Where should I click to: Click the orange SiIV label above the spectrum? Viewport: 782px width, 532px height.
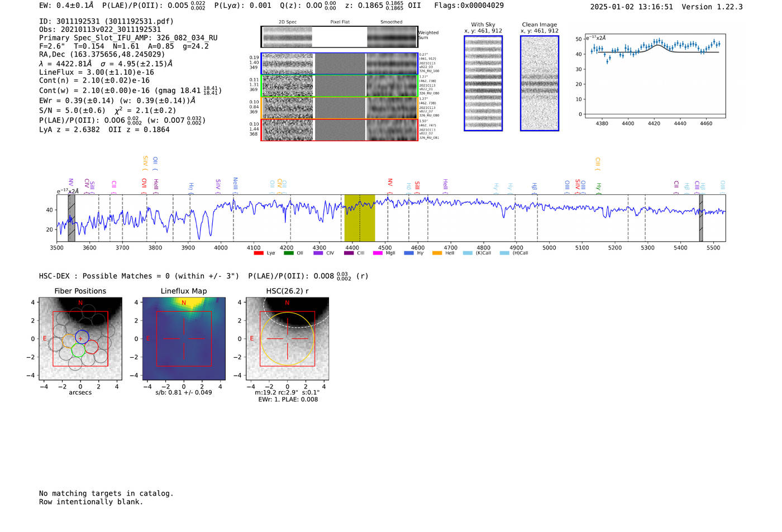[x=145, y=163]
